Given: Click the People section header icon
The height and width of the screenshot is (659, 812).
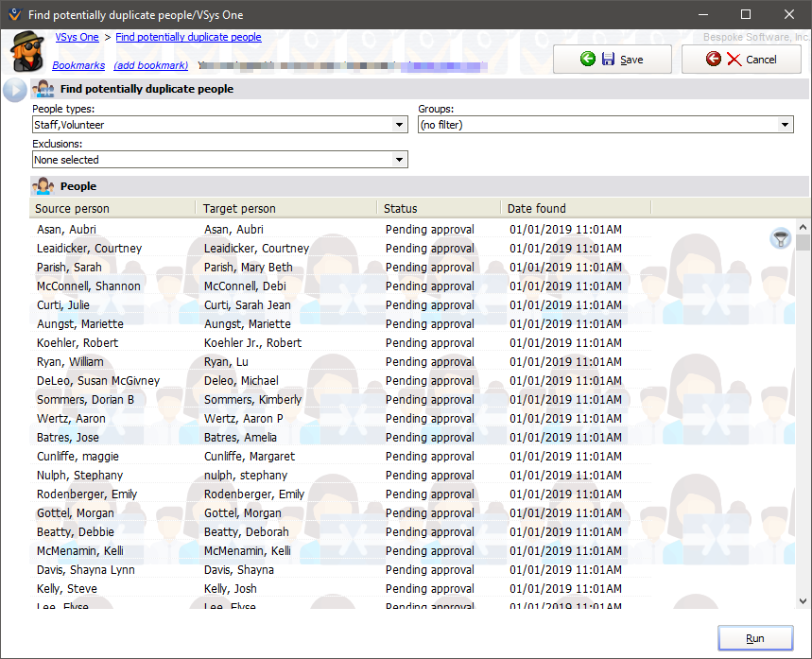Looking at the screenshot, I should coord(43,186).
